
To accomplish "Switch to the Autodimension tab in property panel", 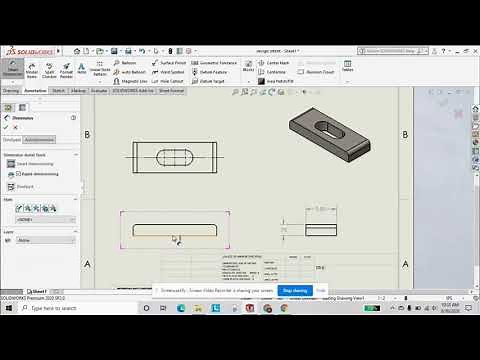I will 39,140.
